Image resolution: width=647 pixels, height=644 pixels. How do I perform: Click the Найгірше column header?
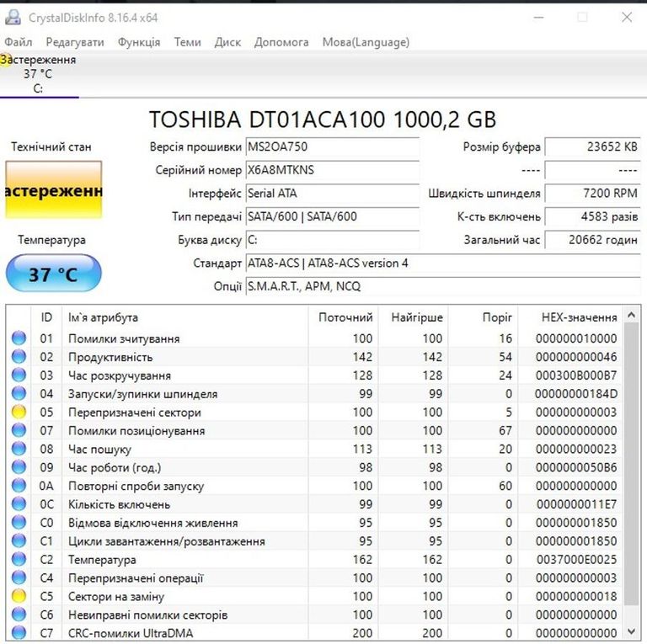pyautogui.click(x=413, y=317)
